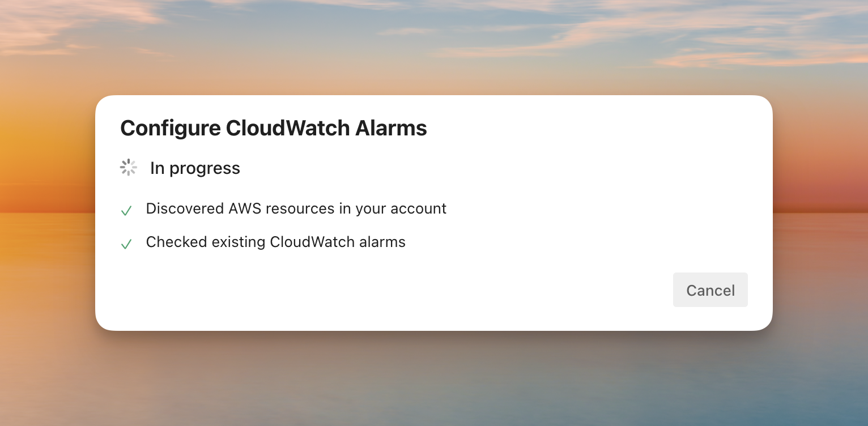The image size is (868, 426).
Task: Select the Configure CloudWatch Alarms title
Action: pos(274,128)
